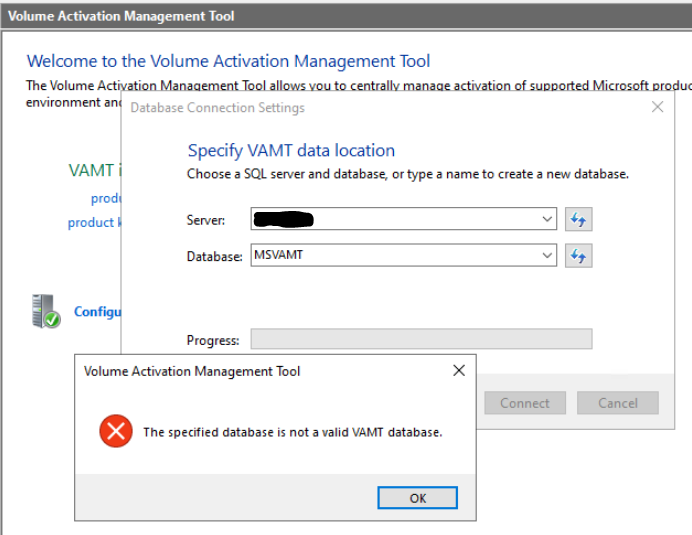
Task: Click the 'Database:' label
Action: coord(214,256)
